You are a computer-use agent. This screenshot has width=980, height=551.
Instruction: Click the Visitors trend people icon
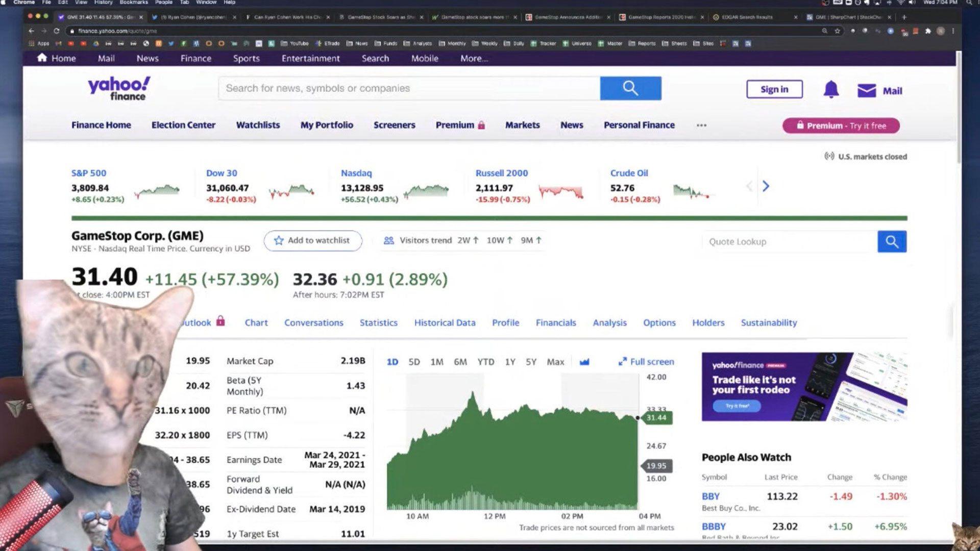tap(388, 240)
